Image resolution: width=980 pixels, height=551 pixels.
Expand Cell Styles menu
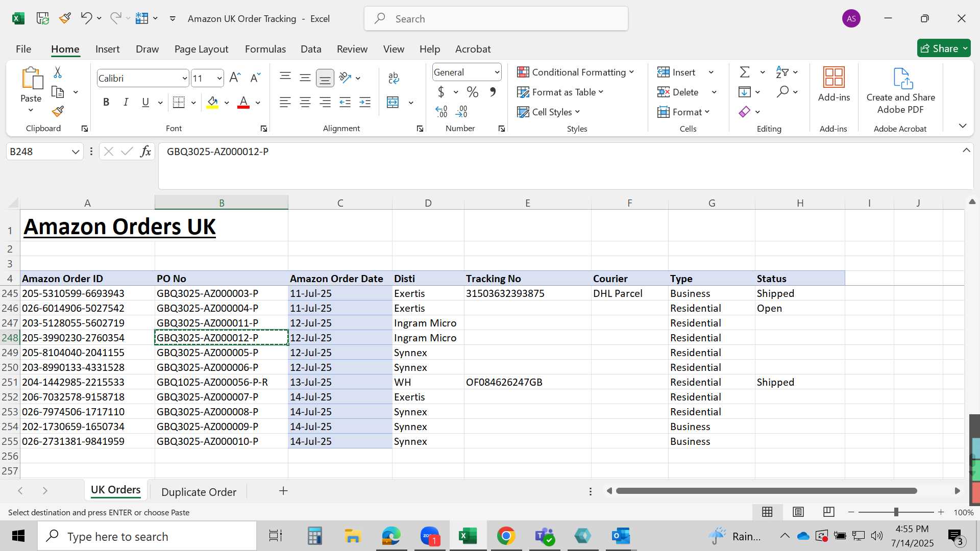click(549, 112)
